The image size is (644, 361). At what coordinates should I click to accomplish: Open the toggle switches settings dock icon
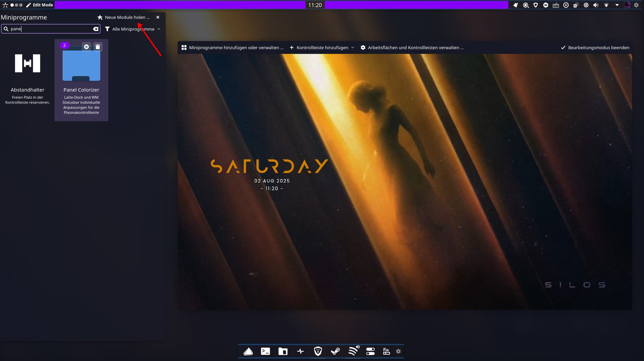tap(370, 352)
